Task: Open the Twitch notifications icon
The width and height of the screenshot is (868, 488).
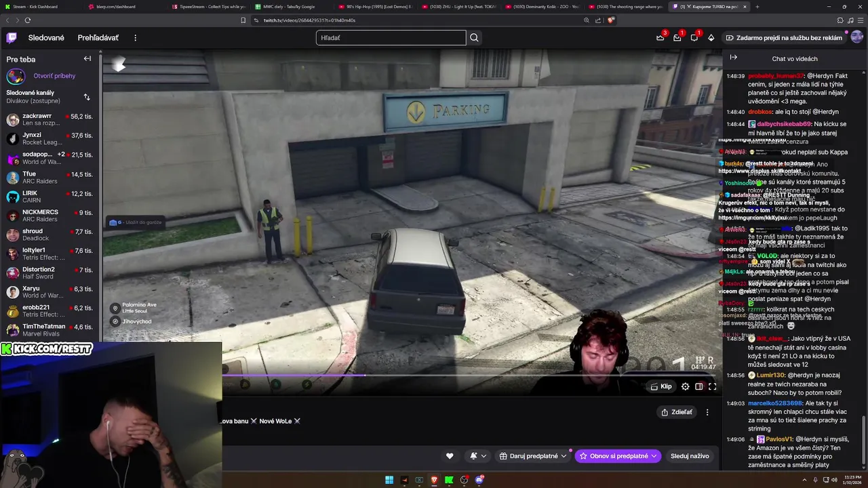Action: (x=694, y=38)
